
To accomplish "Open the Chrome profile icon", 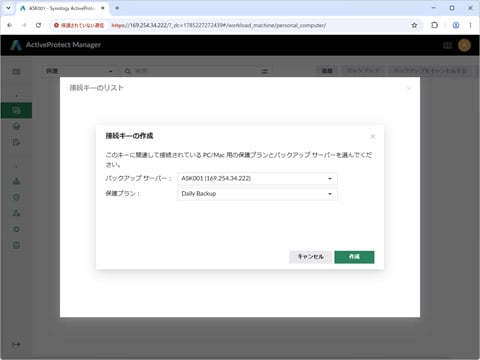I will [456, 25].
